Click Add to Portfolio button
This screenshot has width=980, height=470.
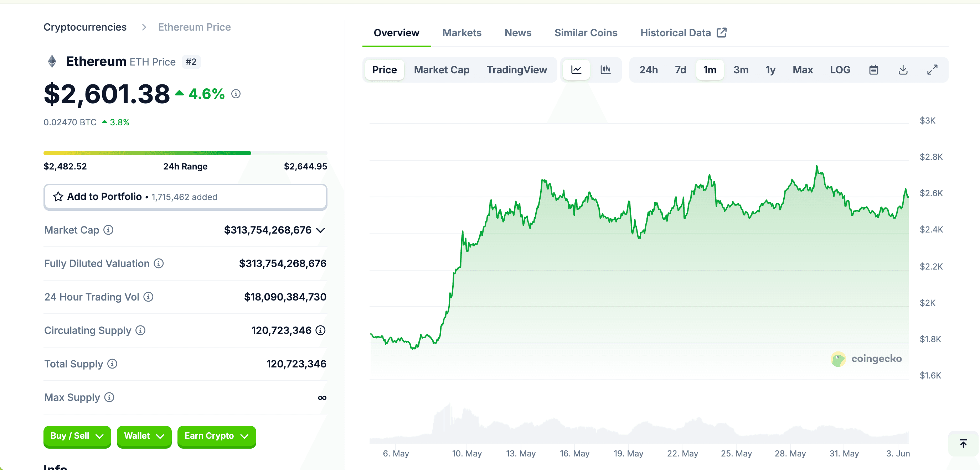pos(185,197)
